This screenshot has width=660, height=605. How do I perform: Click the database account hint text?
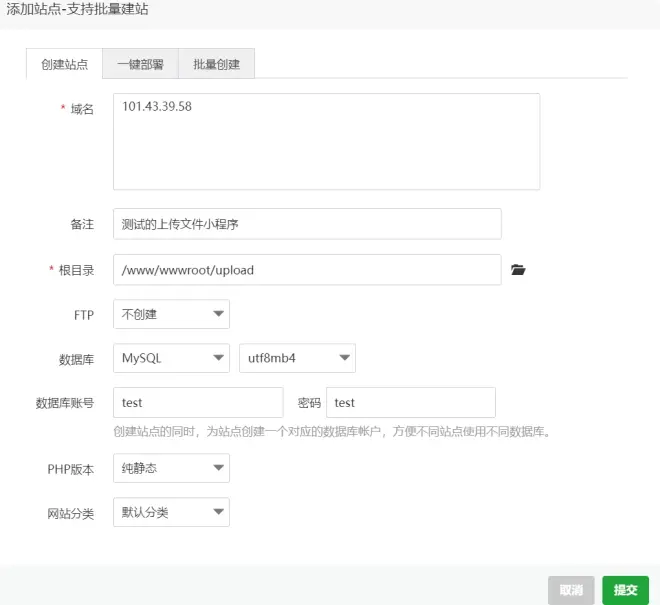point(333,432)
